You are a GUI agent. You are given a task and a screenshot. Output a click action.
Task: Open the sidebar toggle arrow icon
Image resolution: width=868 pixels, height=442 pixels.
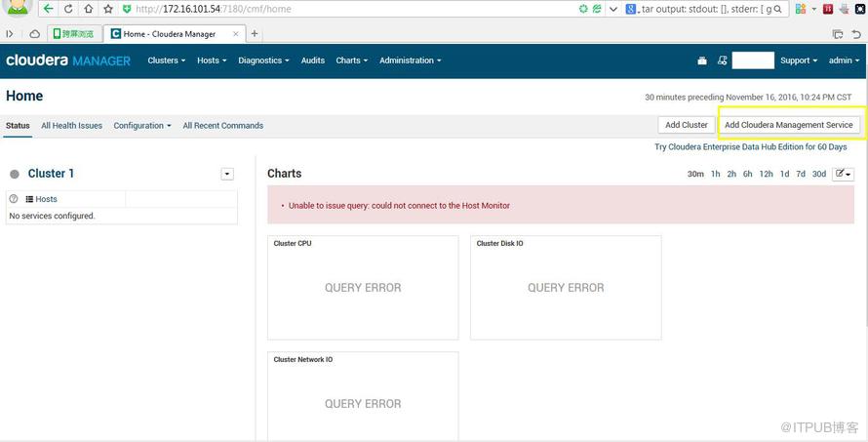click(x=10, y=34)
